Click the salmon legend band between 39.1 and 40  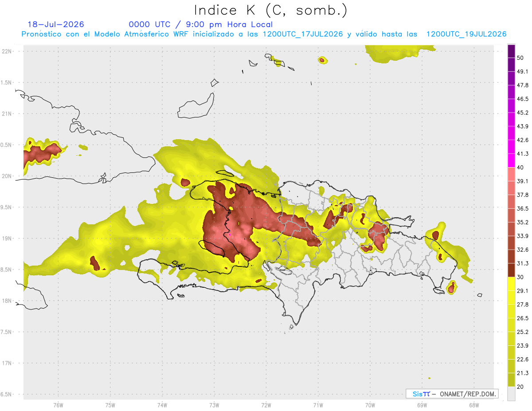511,174
